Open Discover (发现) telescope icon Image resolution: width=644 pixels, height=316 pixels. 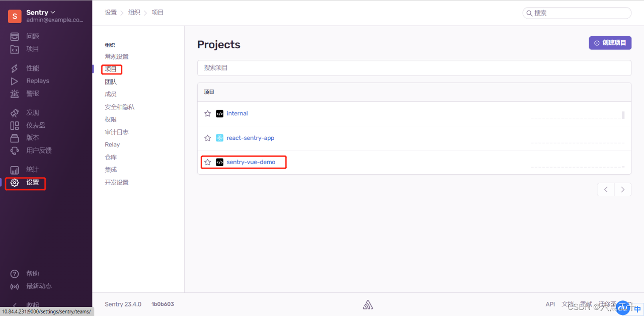tap(15, 113)
